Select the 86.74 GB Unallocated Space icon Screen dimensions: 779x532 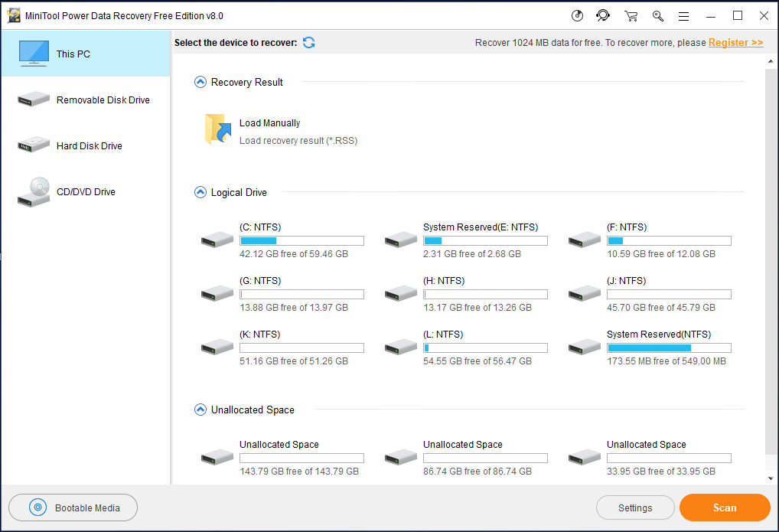401,458
